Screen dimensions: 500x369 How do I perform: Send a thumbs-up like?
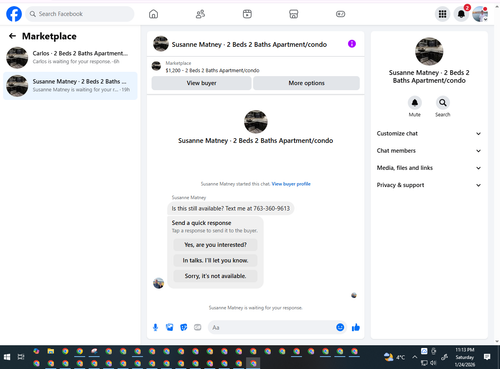tap(356, 327)
